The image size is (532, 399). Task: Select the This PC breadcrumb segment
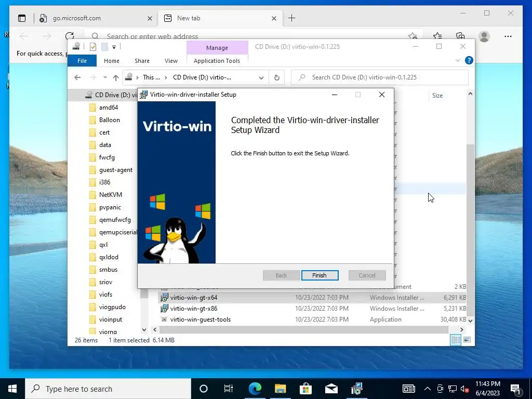151,77
